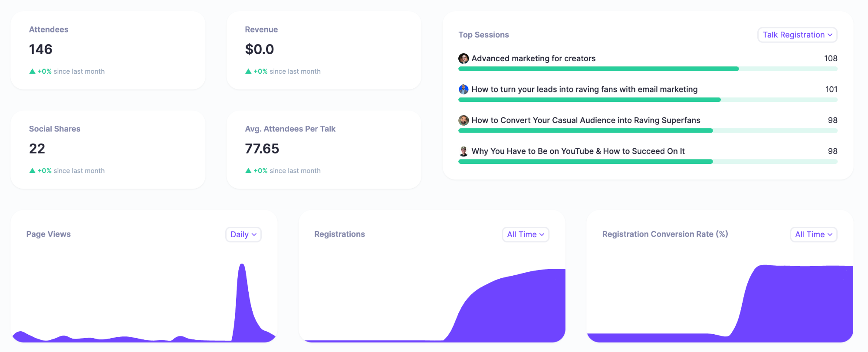868x352 pixels.
Task: Open the Why You Have to Be on YouTube session
Action: (x=578, y=151)
